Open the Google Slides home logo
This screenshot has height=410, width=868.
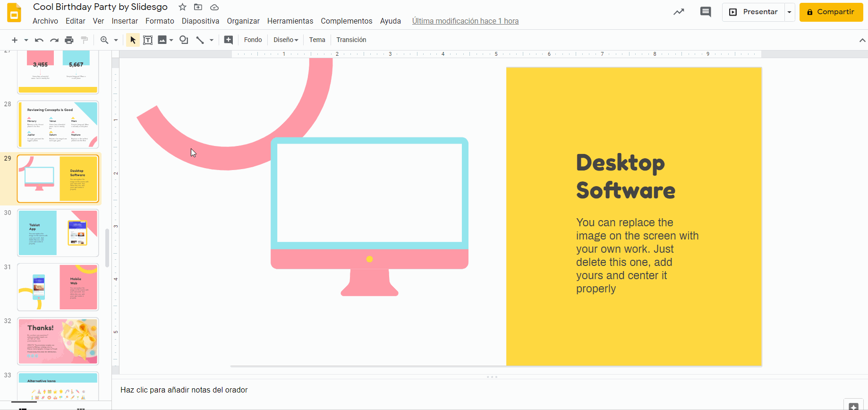(x=14, y=13)
